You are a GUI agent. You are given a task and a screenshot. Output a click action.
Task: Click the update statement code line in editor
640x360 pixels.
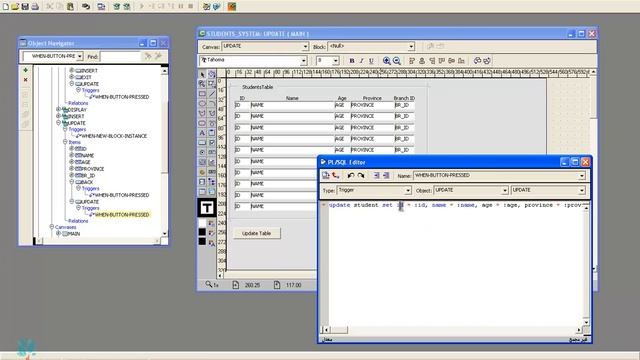(456, 205)
